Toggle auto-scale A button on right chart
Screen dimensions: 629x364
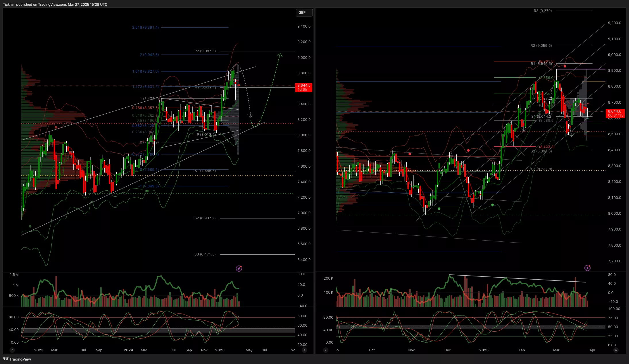click(615, 350)
